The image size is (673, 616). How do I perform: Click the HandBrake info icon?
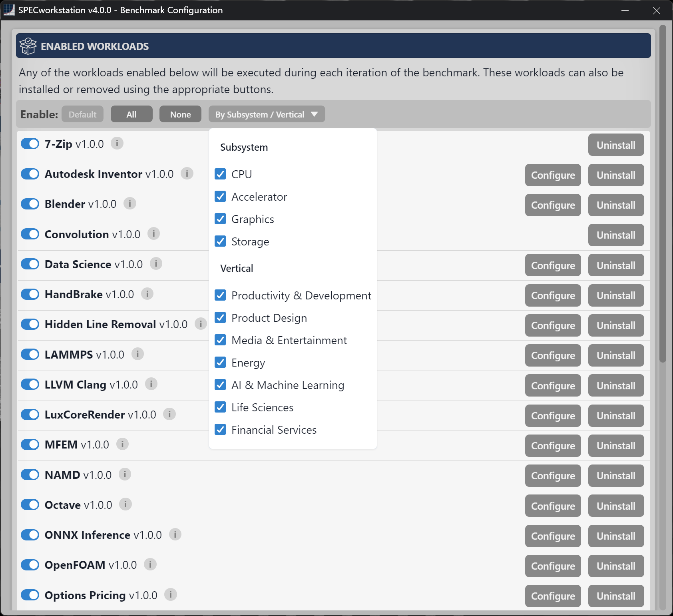click(147, 294)
